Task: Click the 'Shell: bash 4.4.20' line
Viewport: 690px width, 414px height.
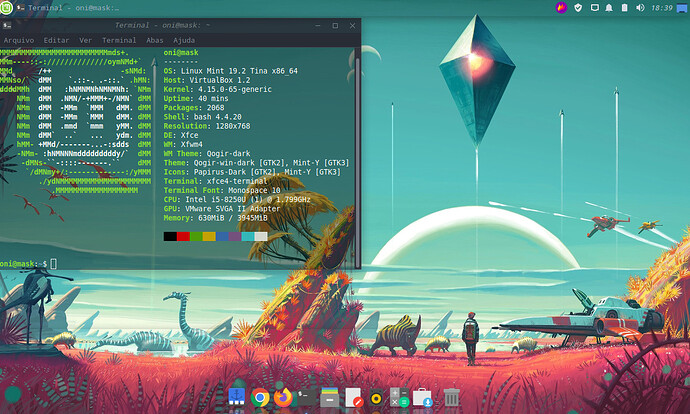Action: point(202,117)
